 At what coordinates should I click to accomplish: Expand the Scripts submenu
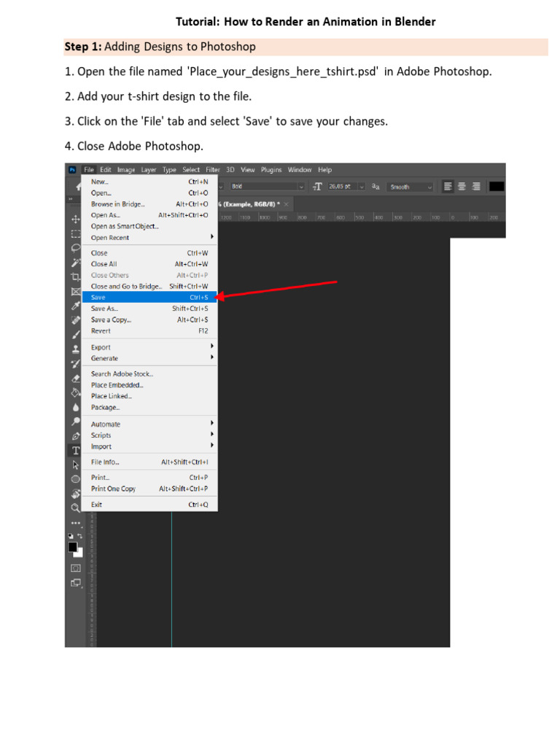tap(149, 435)
